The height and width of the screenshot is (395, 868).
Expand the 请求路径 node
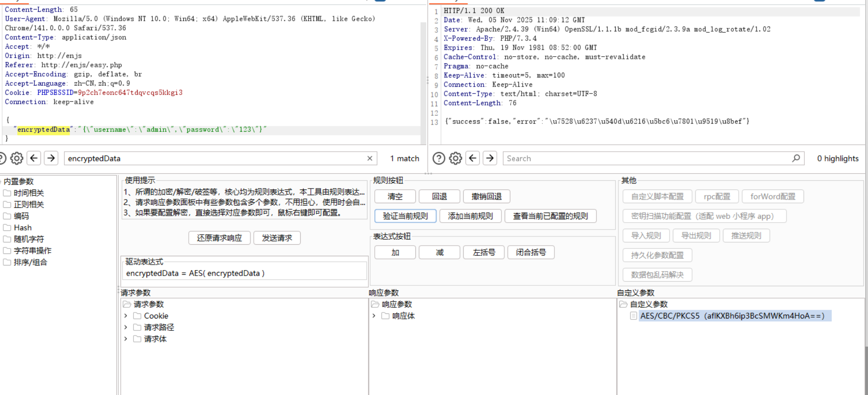pos(126,327)
